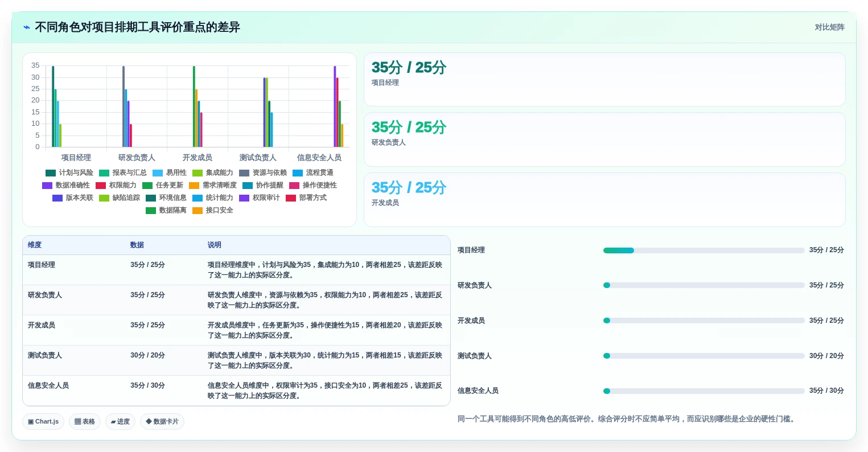Click the 开发成员 x-axis label on chart
Viewport: 868px width, 452px height.
198,158
